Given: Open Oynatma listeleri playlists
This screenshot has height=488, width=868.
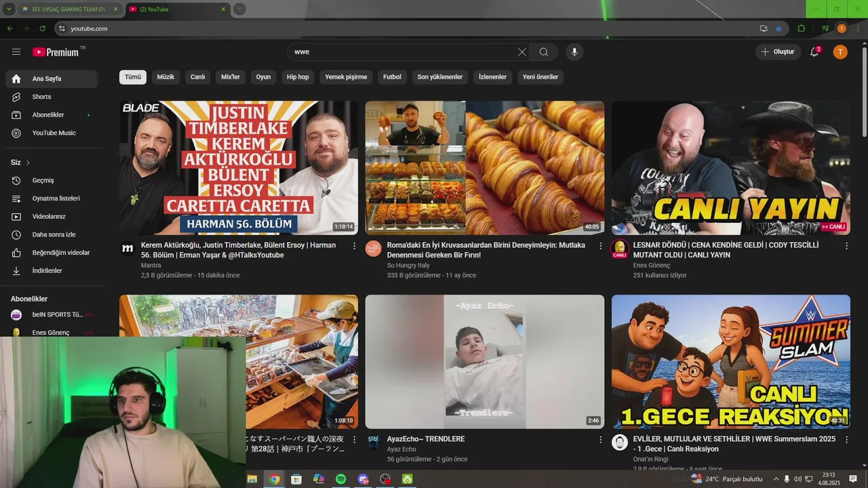Looking at the screenshot, I should point(52,199).
